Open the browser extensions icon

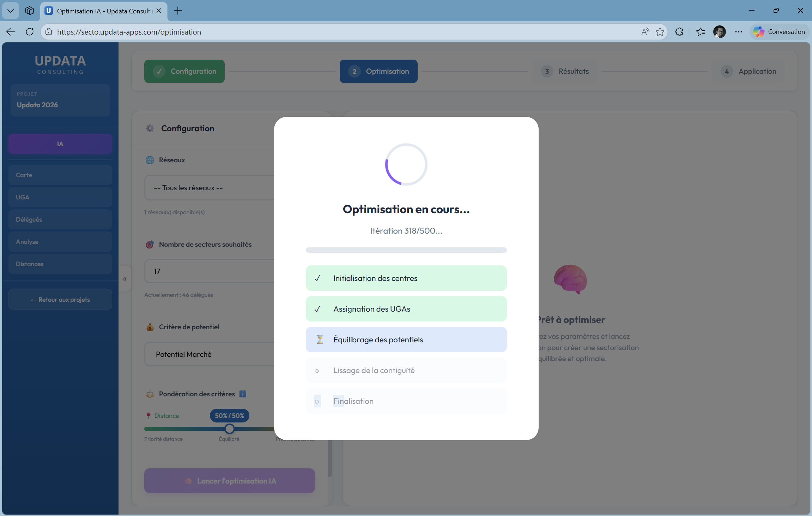(x=679, y=32)
